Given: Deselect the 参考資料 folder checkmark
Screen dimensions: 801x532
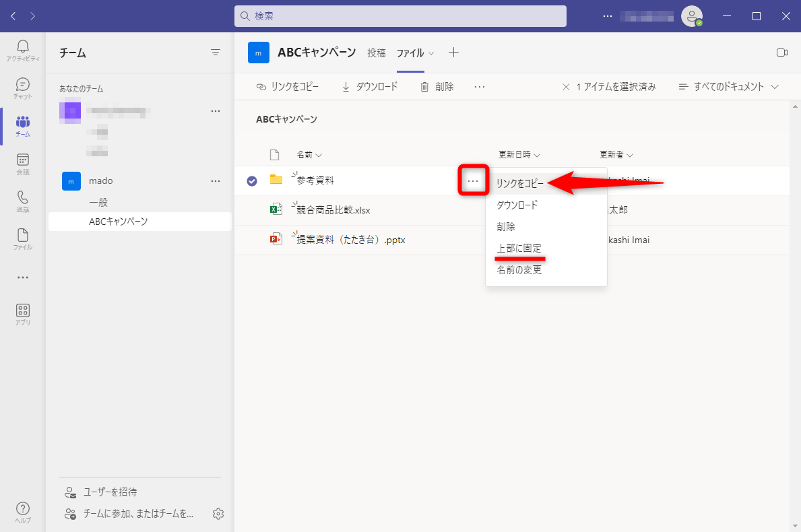Looking at the screenshot, I should click(251, 180).
